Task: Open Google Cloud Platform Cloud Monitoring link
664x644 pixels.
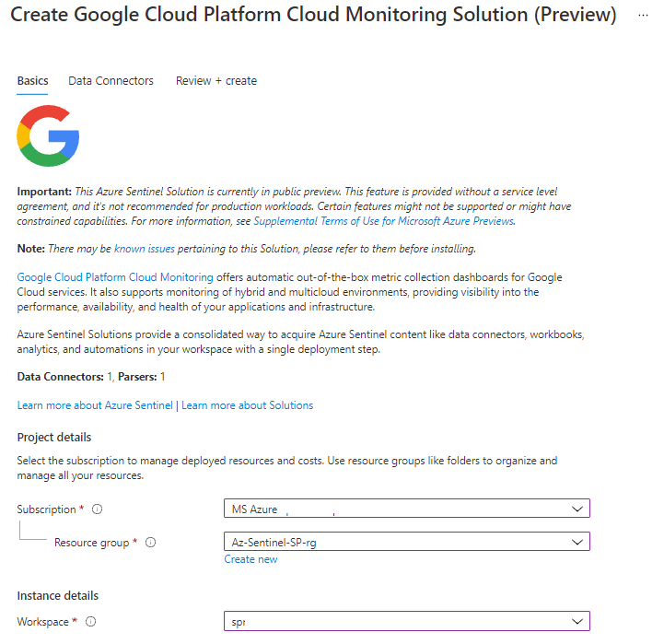Action: coord(115,277)
